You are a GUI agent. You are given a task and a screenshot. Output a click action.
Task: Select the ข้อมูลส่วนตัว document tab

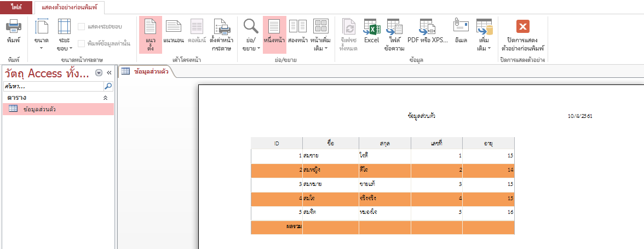[x=146, y=71]
